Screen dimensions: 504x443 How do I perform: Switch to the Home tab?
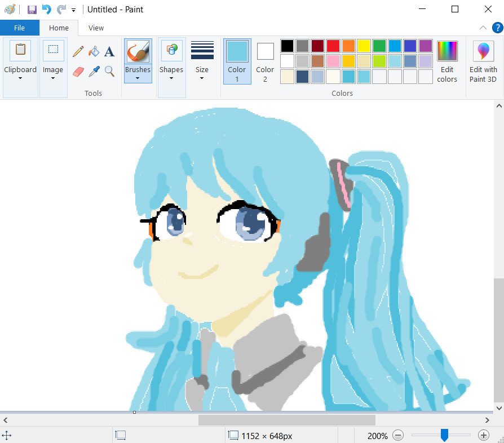(59, 28)
